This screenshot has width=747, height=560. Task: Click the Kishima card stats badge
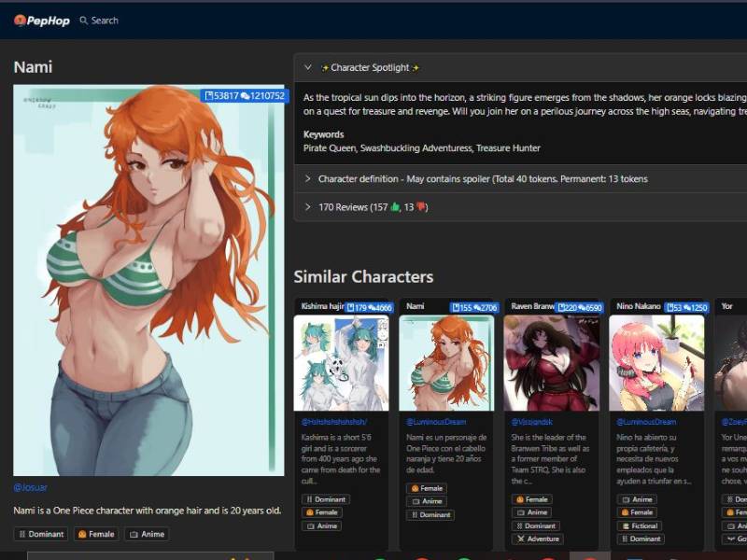(x=369, y=307)
